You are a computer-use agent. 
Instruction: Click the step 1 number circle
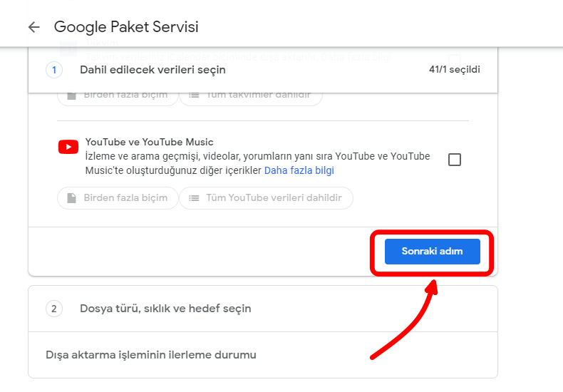coord(53,70)
